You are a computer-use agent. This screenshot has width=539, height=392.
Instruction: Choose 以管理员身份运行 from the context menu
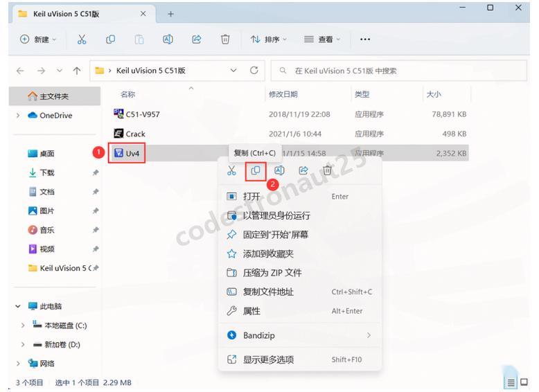coord(300,215)
